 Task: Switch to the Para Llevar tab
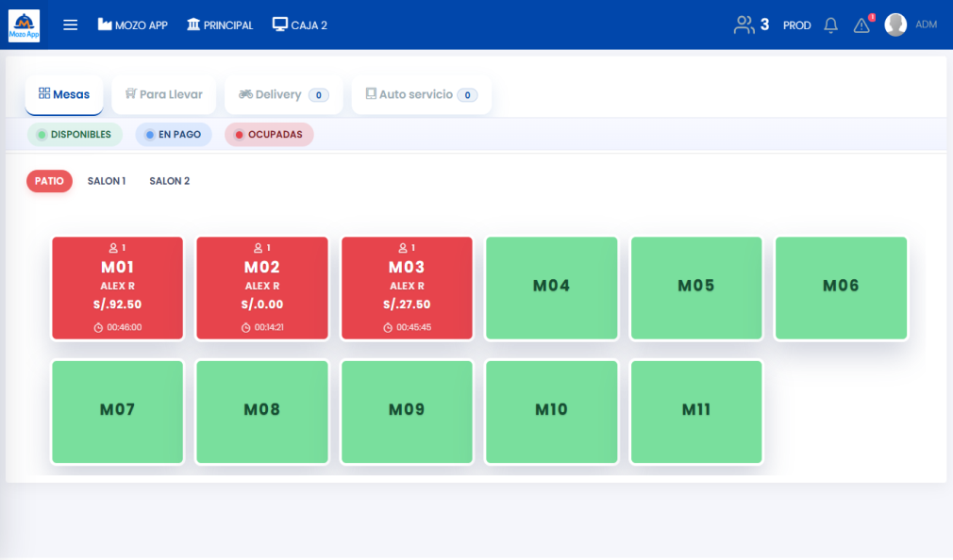164,94
